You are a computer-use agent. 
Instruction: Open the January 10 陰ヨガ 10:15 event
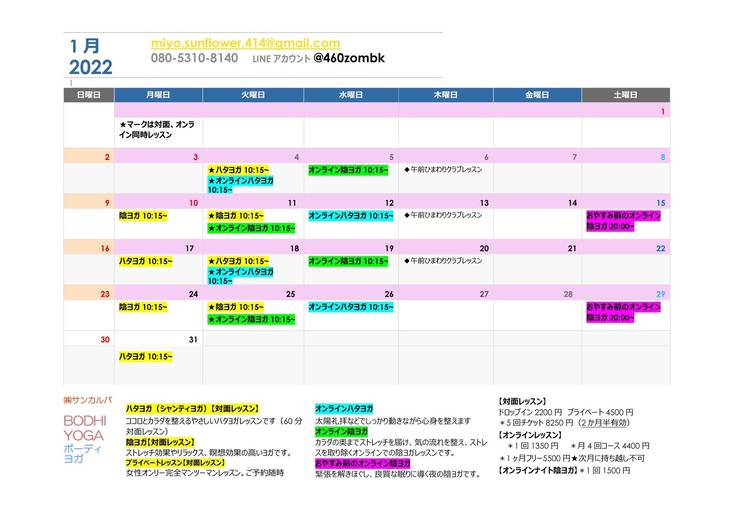click(143, 216)
